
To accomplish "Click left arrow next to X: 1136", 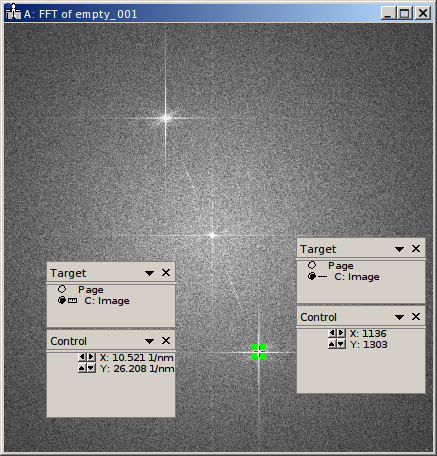I will 332,333.
